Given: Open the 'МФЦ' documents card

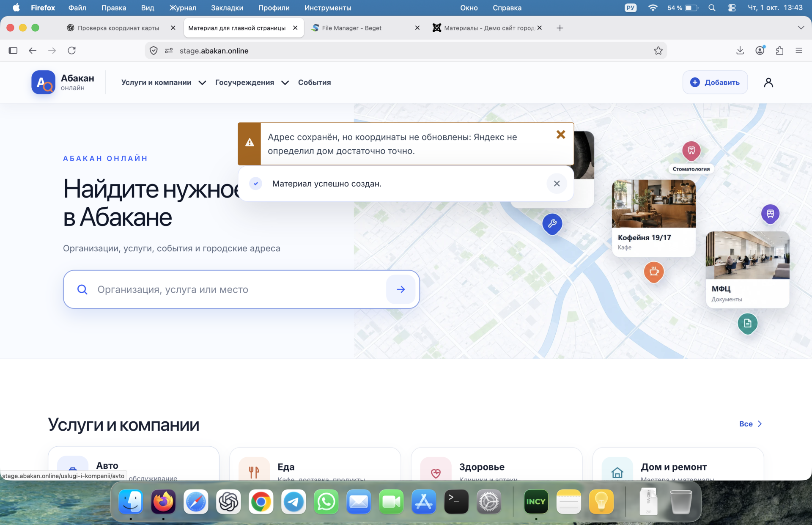Looking at the screenshot, I should (747, 269).
